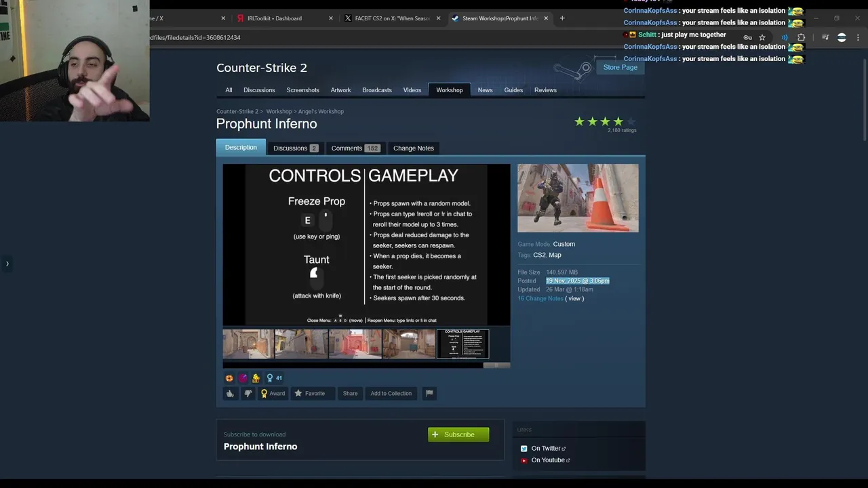The width and height of the screenshot is (868, 488).
Task: Click the thumbs-down rate icon
Action: click(x=248, y=393)
